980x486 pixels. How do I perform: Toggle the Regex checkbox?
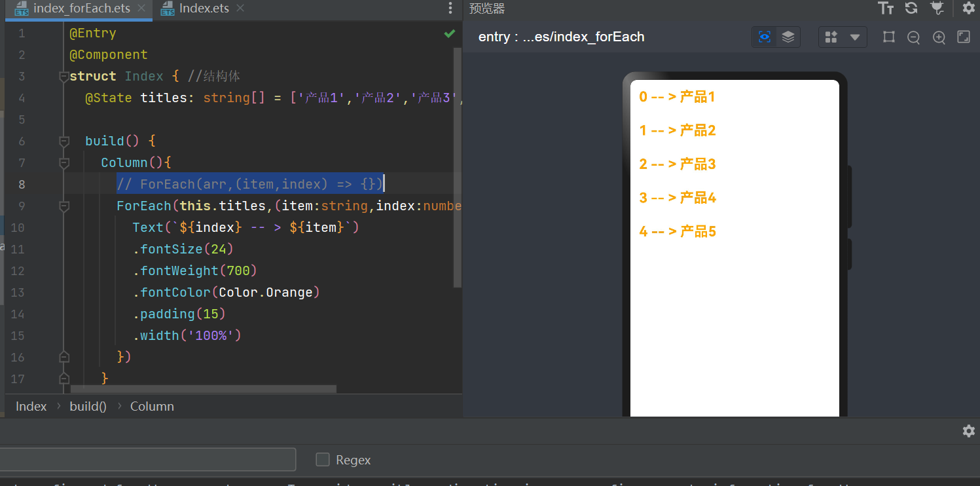322,460
